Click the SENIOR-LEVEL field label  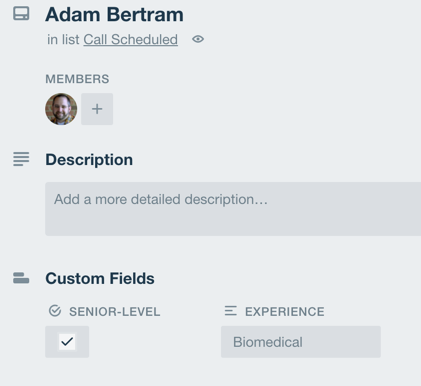pyautogui.click(x=115, y=312)
